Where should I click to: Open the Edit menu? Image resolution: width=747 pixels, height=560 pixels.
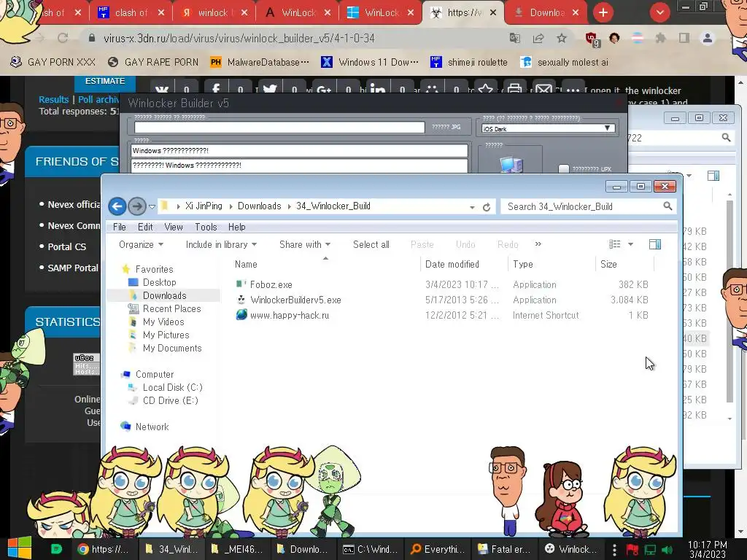pos(145,227)
